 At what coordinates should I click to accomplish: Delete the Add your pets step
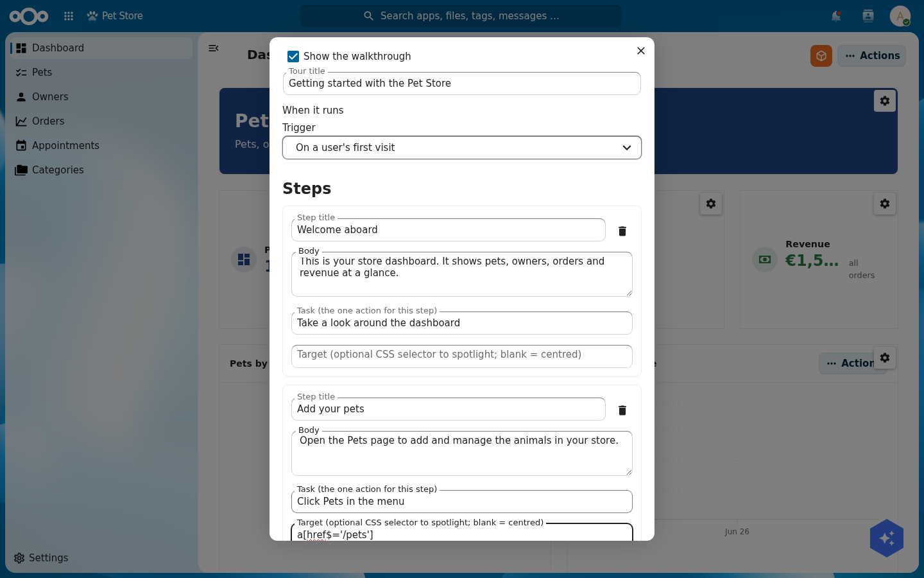coord(622,410)
